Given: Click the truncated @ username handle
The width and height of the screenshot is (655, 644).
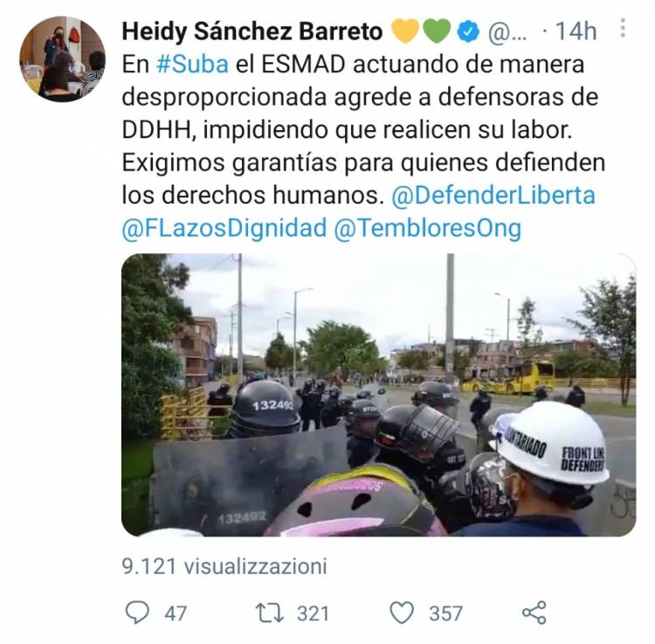Looking at the screenshot, I should coord(507,31).
